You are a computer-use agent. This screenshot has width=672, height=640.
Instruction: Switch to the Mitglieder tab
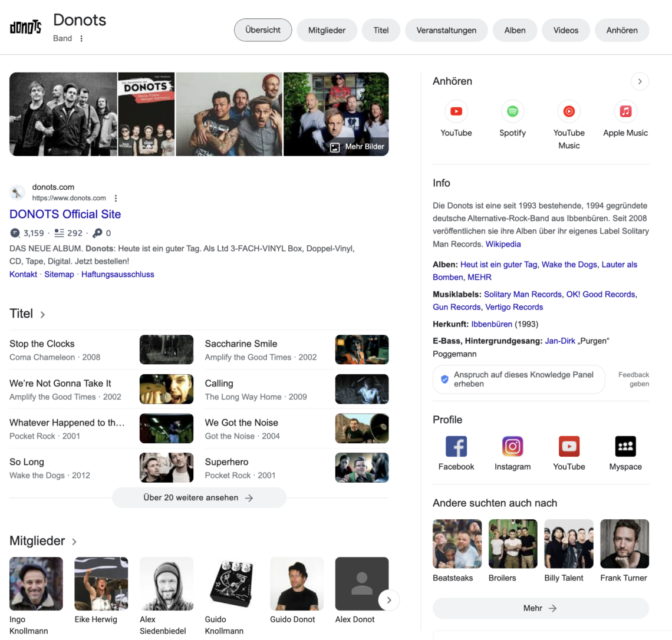click(x=327, y=30)
